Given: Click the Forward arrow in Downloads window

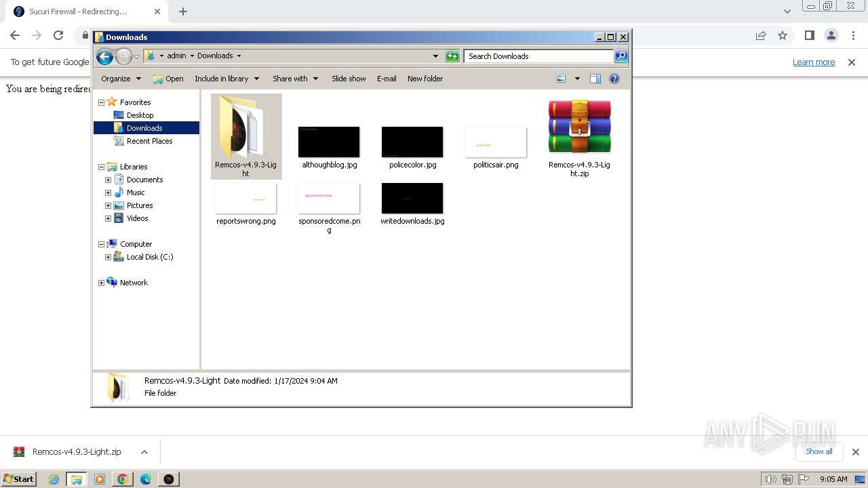Looking at the screenshot, I should 123,57.
